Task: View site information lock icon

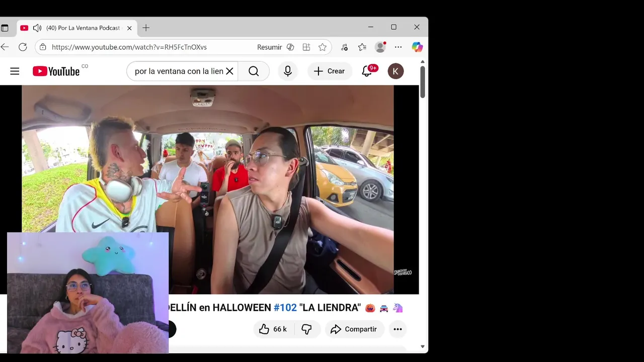Action: coord(43,47)
